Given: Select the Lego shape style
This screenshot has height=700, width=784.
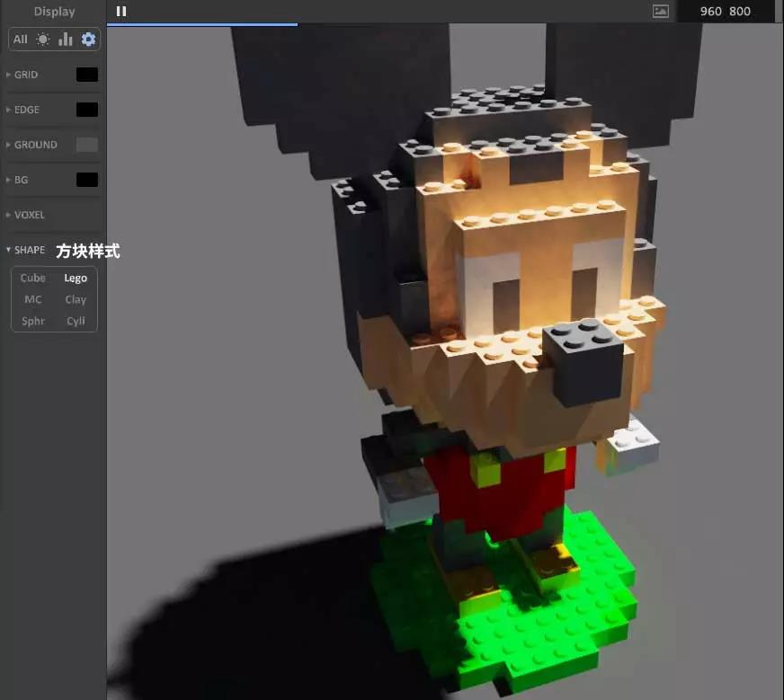Looking at the screenshot, I should coord(76,278).
